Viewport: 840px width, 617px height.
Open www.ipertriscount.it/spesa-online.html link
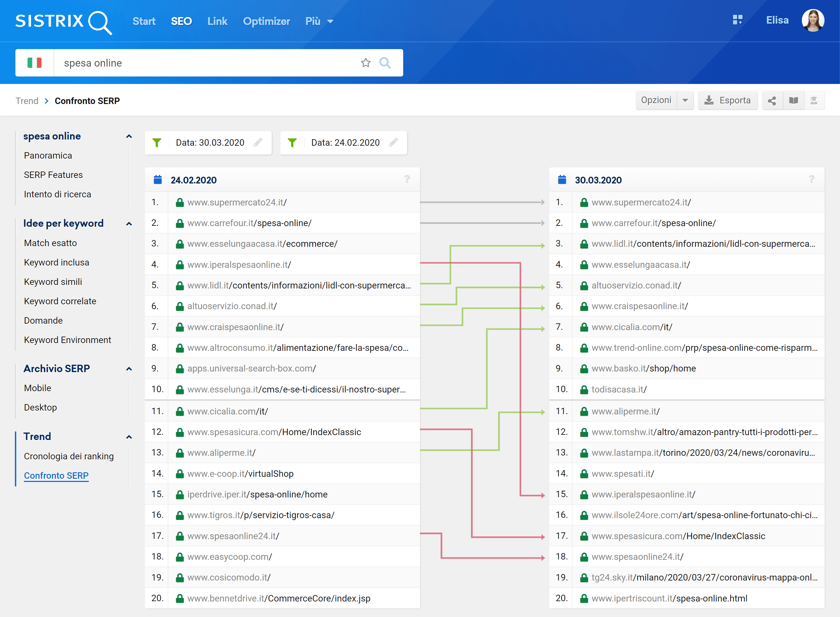click(669, 599)
